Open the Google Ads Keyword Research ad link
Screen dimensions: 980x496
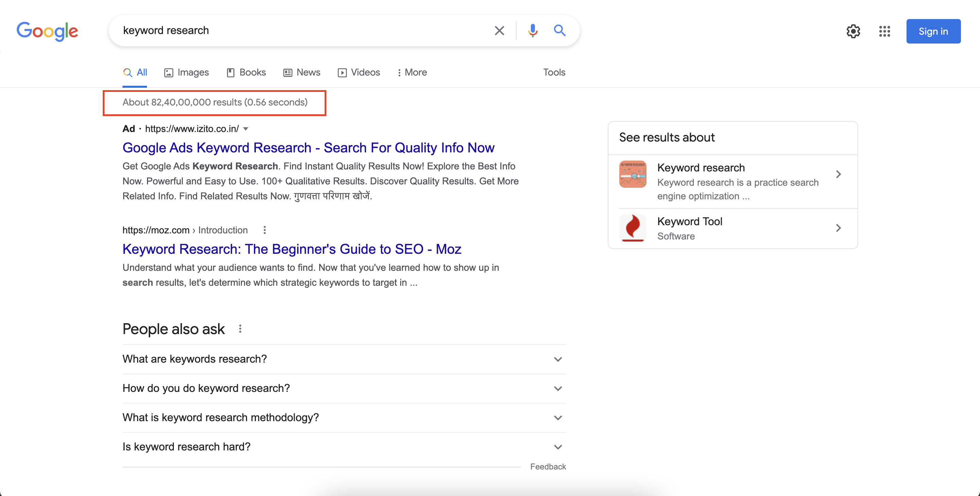point(308,148)
